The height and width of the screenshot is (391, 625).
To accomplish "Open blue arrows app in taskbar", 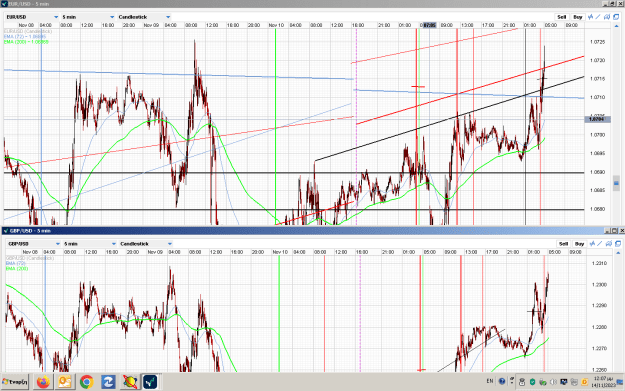I will (x=108, y=382).
